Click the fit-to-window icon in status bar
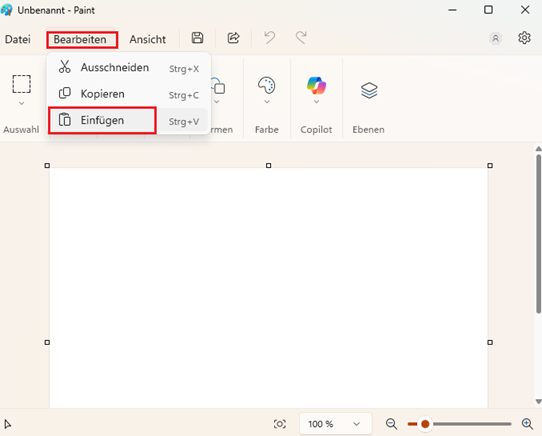This screenshot has height=436, width=542. pos(280,424)
